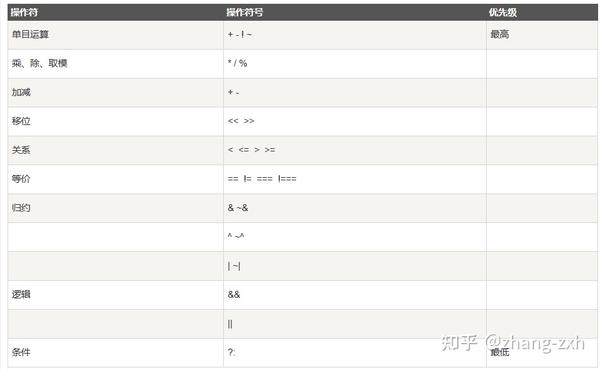The image size is (600, 370).
Task: Click the 最低 priority cell
Action: pyautogui.click(x=500, y=352)
